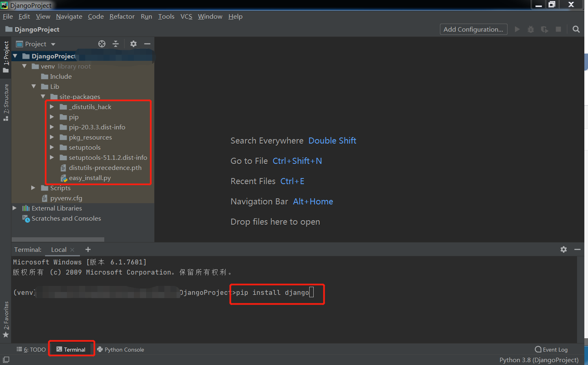Open the Window menu

[x=210, y=16]
